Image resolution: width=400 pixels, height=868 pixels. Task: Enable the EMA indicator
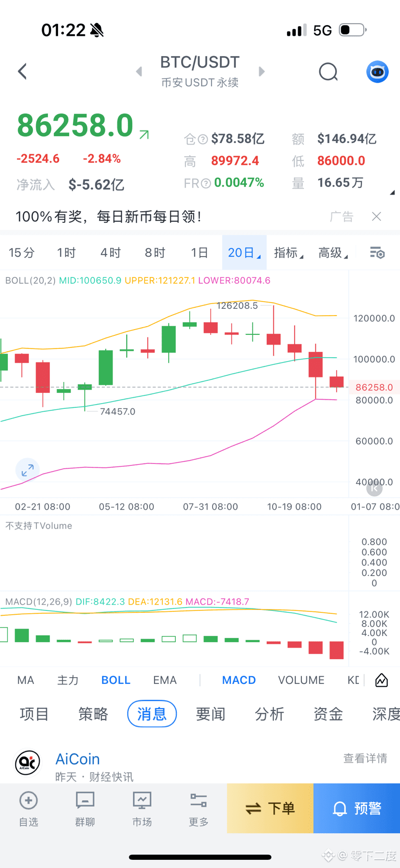[x=165, y=680]
